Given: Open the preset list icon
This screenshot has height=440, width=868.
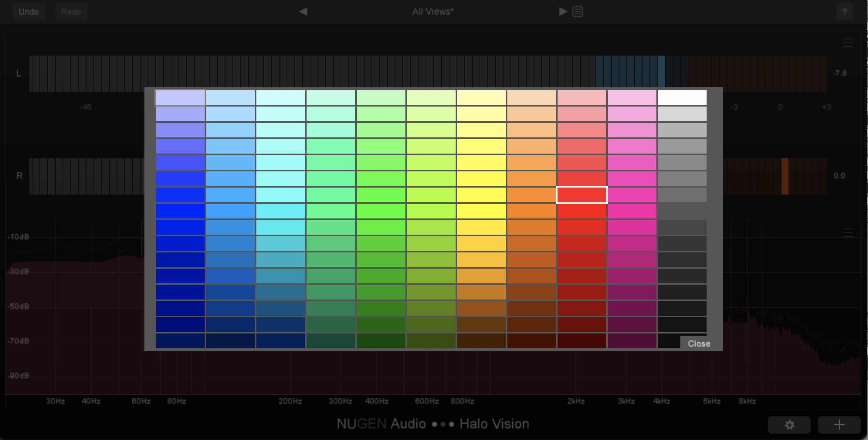Looking at the screenshot, I should [x=578, y=12].
